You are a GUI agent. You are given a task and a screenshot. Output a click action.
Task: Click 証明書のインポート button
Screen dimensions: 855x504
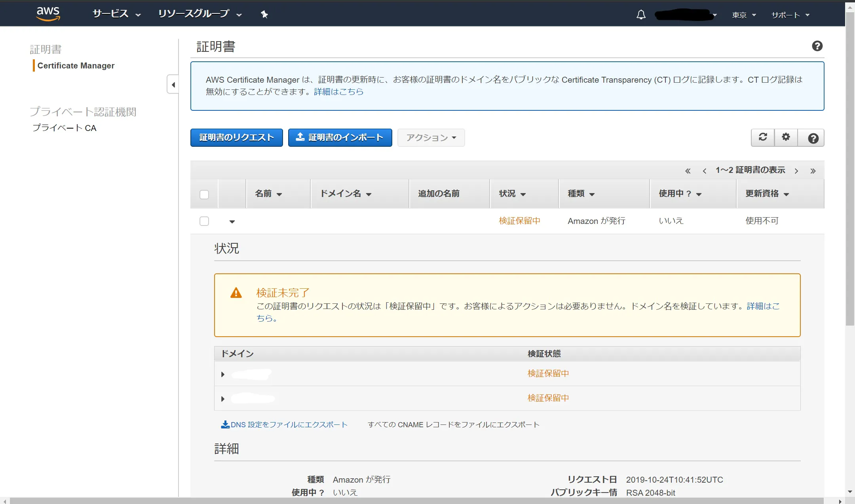tap(340, 138)
